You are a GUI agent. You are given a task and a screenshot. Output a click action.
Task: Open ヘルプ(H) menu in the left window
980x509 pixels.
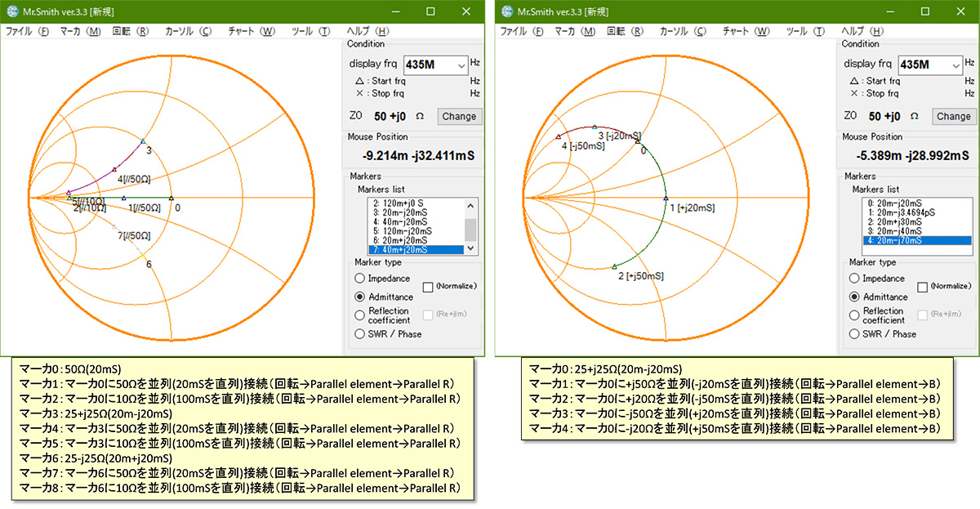coord(370,31)
